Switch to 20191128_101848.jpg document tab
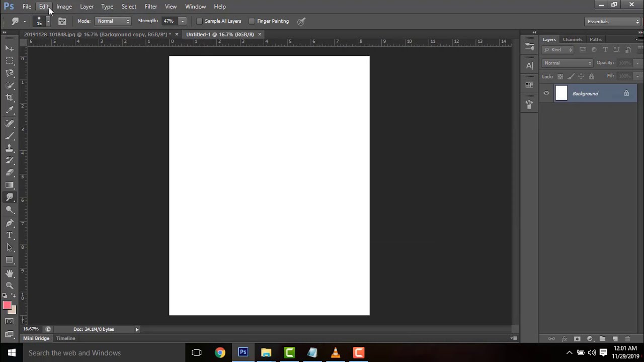Image resolution: width=644 pixels, height=362 pixels. coord(97,34)
